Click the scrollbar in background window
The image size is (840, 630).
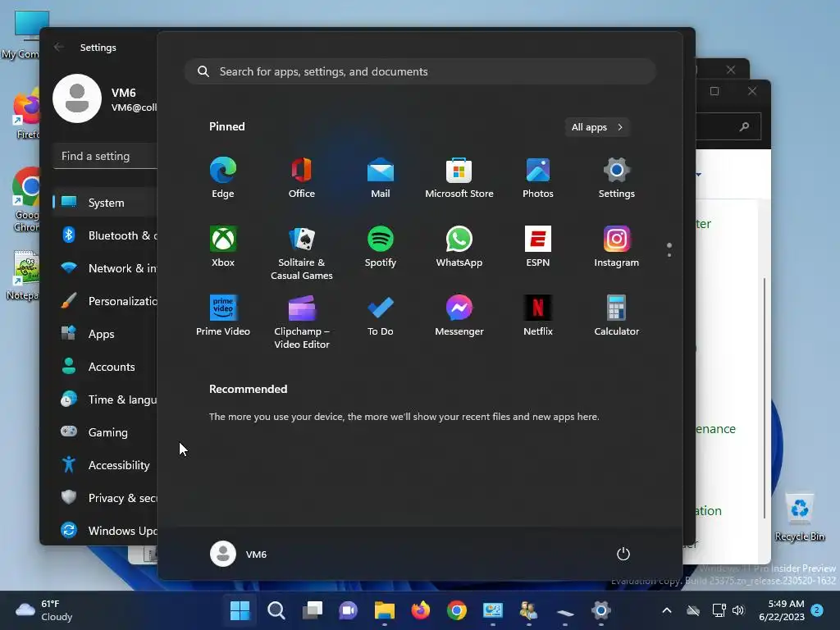coord(765,398)
